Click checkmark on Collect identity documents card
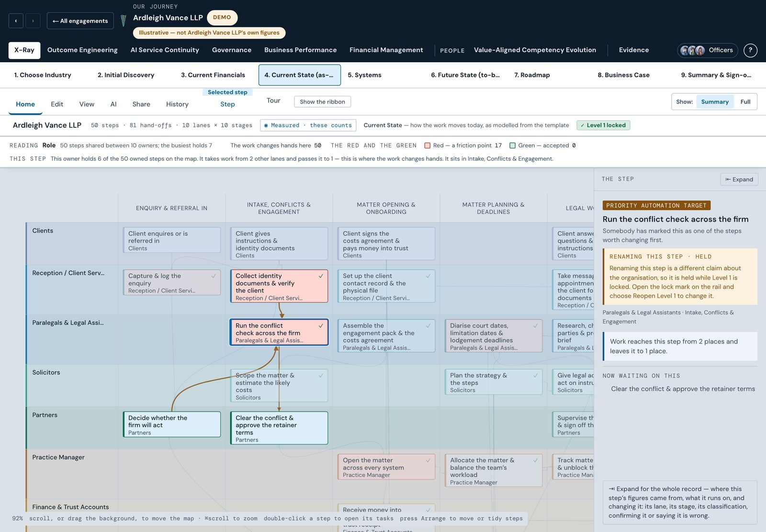766x532 pixels. (x=321, y=276)
